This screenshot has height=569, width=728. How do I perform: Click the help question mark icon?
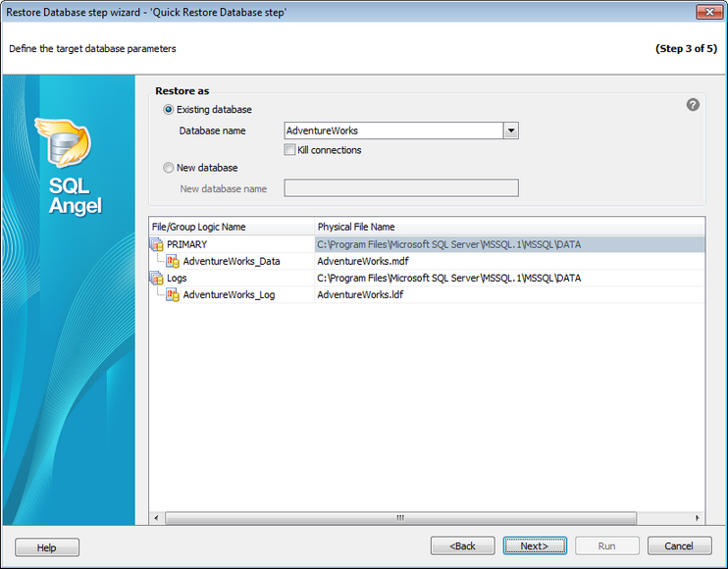[x=693, y=105]
